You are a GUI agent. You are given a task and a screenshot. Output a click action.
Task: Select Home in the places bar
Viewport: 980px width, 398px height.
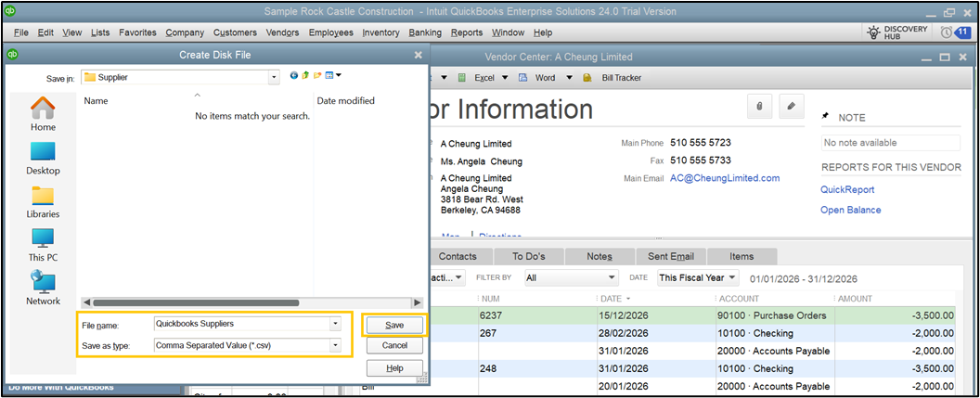pos(43,114)
